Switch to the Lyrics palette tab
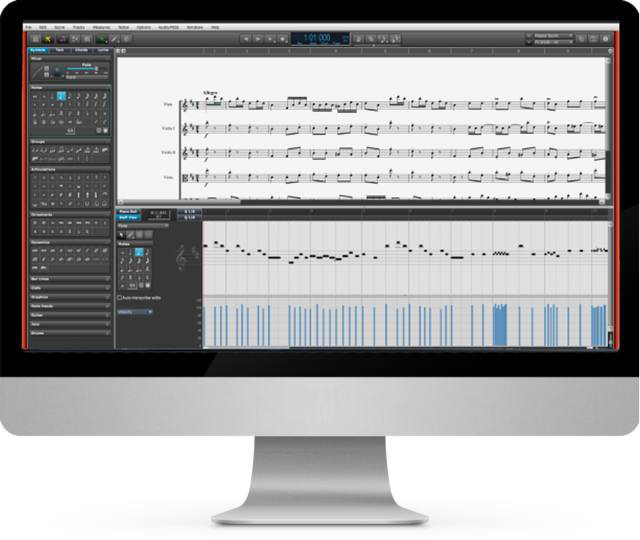The height and width of the screenshot is (540, 640). coord(102,49)
